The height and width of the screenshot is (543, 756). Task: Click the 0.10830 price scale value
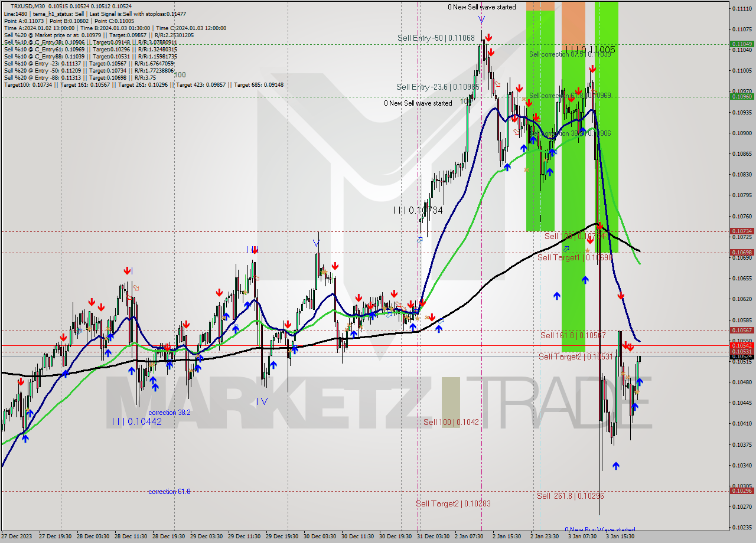click(x=742, y=175)
